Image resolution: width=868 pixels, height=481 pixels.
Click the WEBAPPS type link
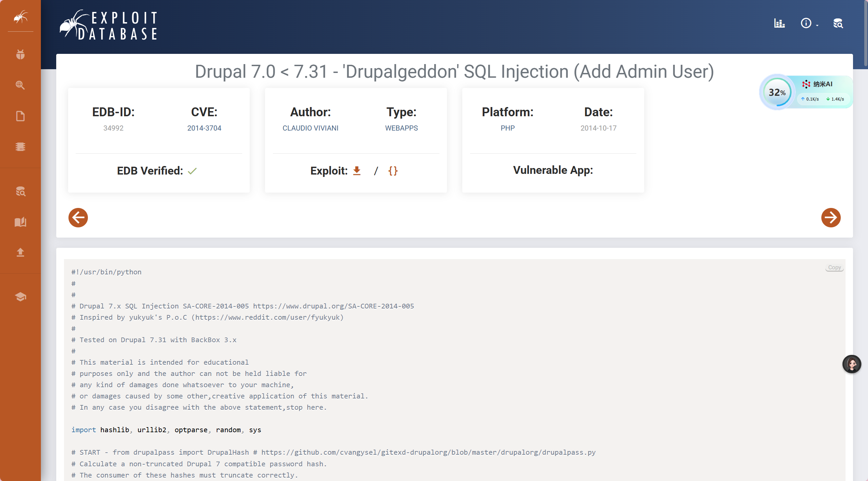[x=401, y=128]
